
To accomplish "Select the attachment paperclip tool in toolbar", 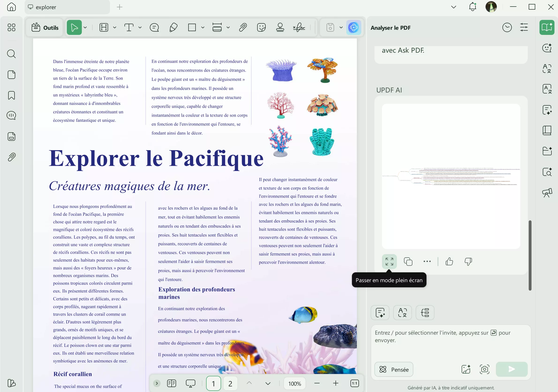I will (243, 27).
